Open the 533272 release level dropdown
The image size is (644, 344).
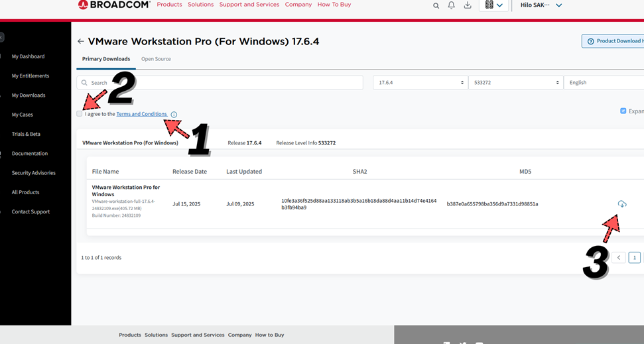(x=515, y=83)
